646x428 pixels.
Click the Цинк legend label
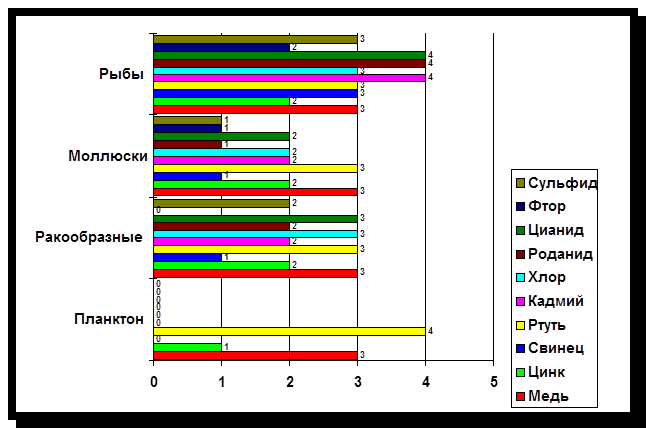point(551,371)
